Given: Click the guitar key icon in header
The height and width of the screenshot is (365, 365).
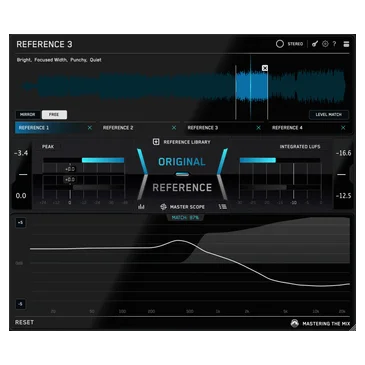Looking at the screenshot, I should click(x=315, y=44).
